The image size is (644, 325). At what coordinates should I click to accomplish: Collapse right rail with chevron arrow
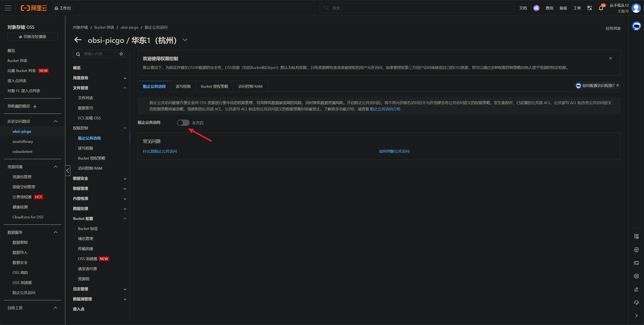click(x=636, y=316)
